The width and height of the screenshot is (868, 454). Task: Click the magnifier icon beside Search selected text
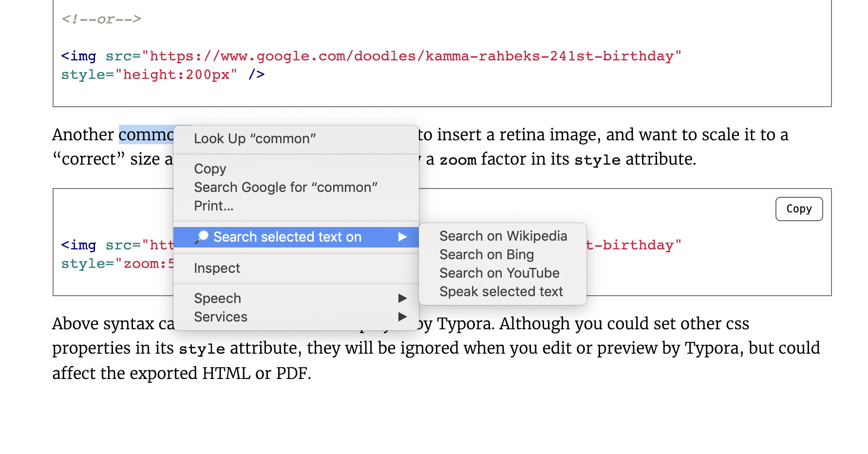point(201,237)
